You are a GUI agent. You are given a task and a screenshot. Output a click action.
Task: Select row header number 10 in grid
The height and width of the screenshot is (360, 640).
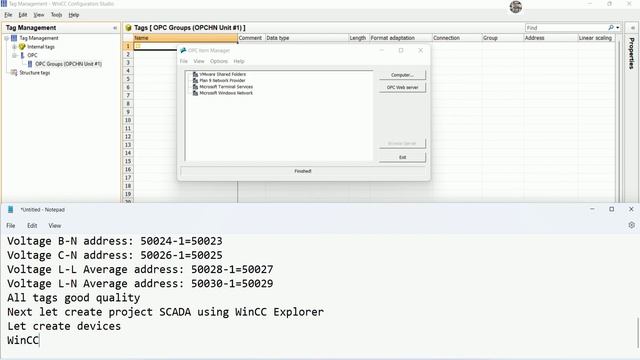pos(128,120)
